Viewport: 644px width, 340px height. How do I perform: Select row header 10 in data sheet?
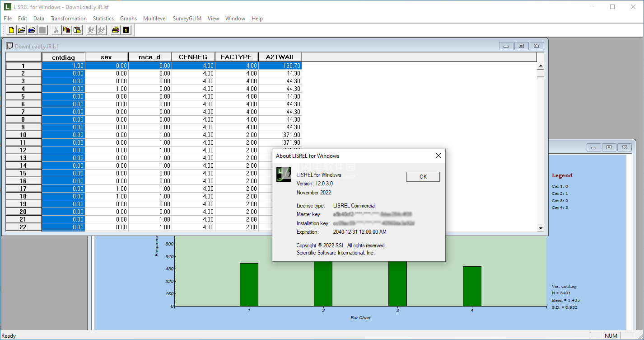(23, 135)
